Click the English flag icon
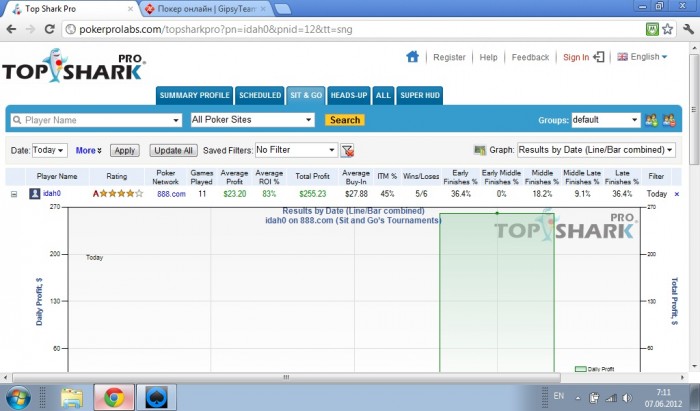The height and width of the screenshot is (411, 700). point(622,57)
